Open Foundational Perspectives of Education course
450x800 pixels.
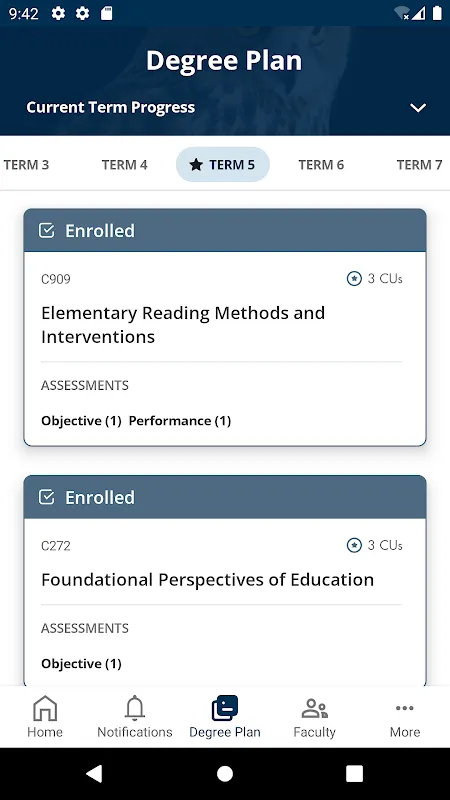pos(208,580)
